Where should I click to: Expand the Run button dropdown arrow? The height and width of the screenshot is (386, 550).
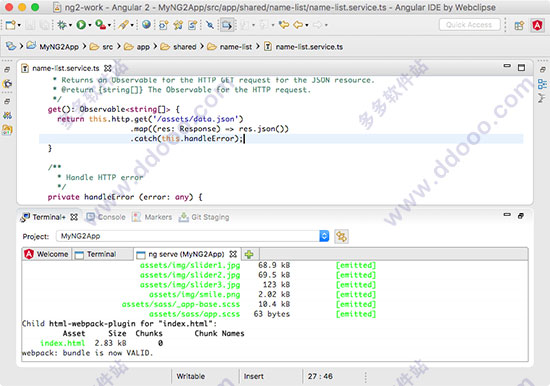[90, 25]
